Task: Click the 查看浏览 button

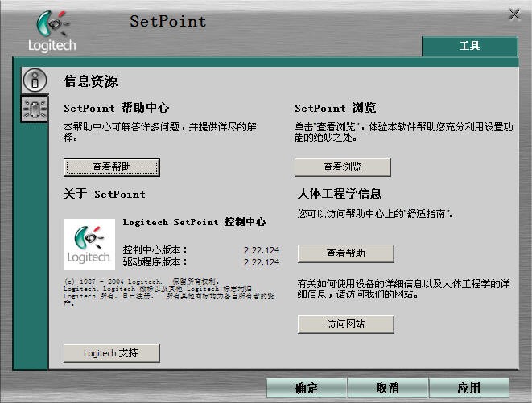Action: coord(343,167)
